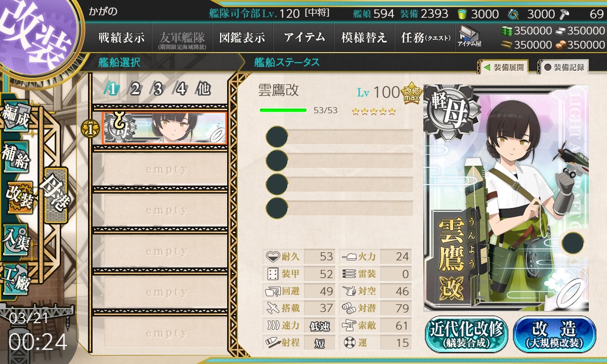This screenshot has width=607, height=364.
Task: Select fleet 2 tab
Action: 135,89
